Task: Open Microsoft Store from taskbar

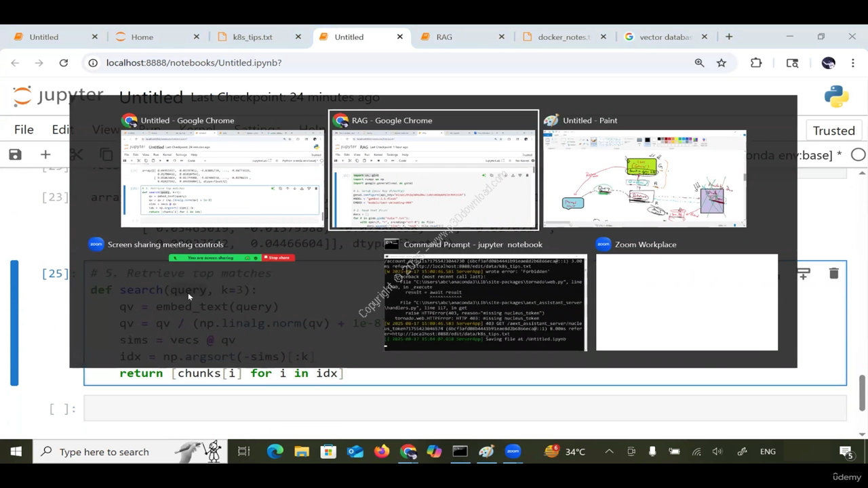Action: coord(328,451)
